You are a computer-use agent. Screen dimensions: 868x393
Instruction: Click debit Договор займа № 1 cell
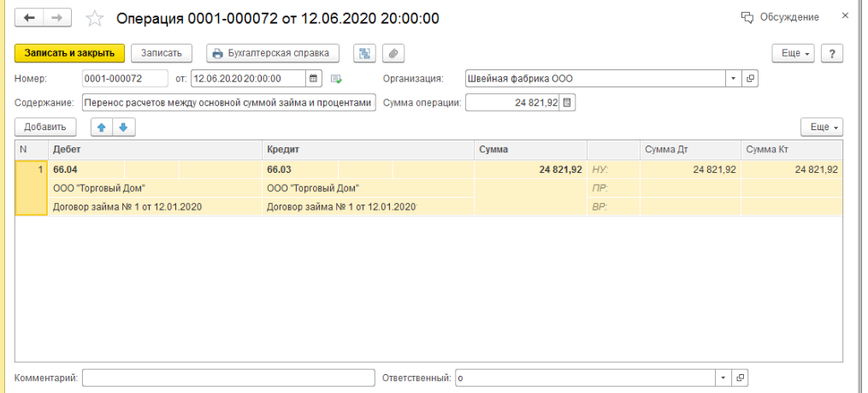pyautogui.click(x=155, y=207)
